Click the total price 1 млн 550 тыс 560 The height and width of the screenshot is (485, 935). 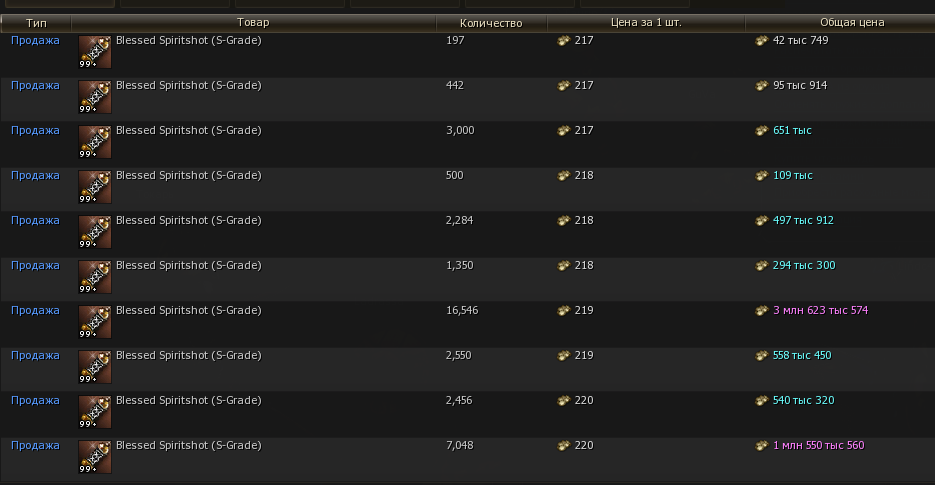click(x=818, y=446)
